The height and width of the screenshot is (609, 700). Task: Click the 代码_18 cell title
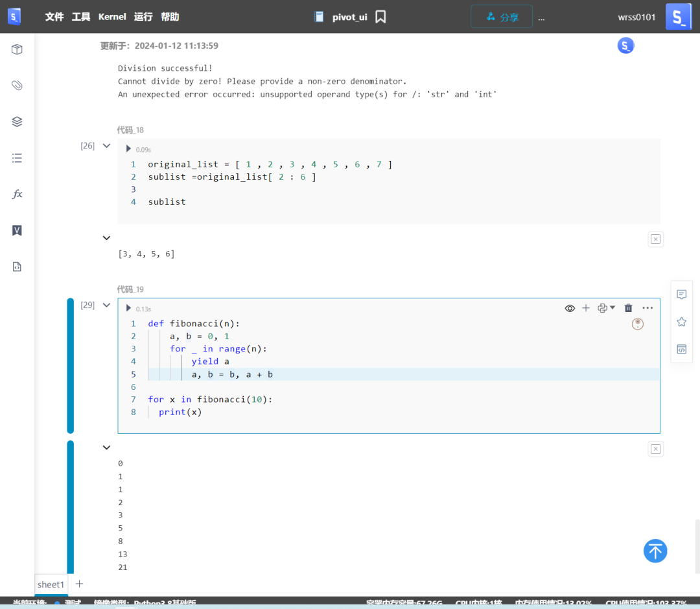[130, 130]
